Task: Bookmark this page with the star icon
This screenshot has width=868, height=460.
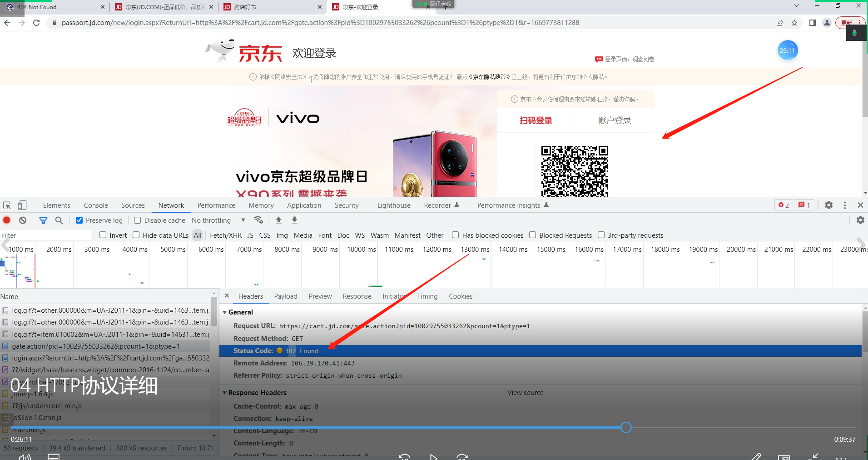Action: click(x=794, y=23)
